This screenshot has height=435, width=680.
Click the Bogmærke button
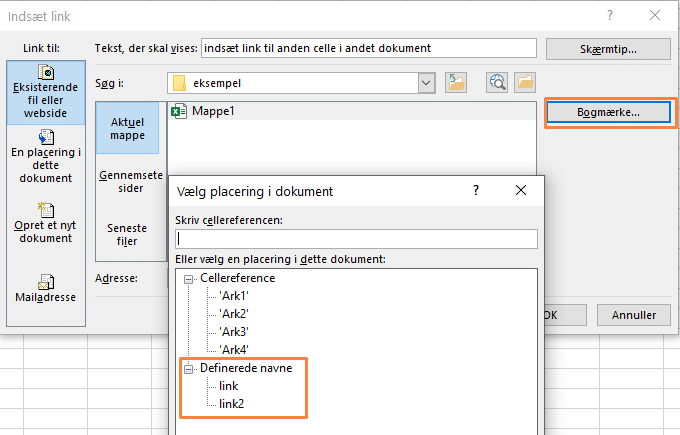pos(608,112)
